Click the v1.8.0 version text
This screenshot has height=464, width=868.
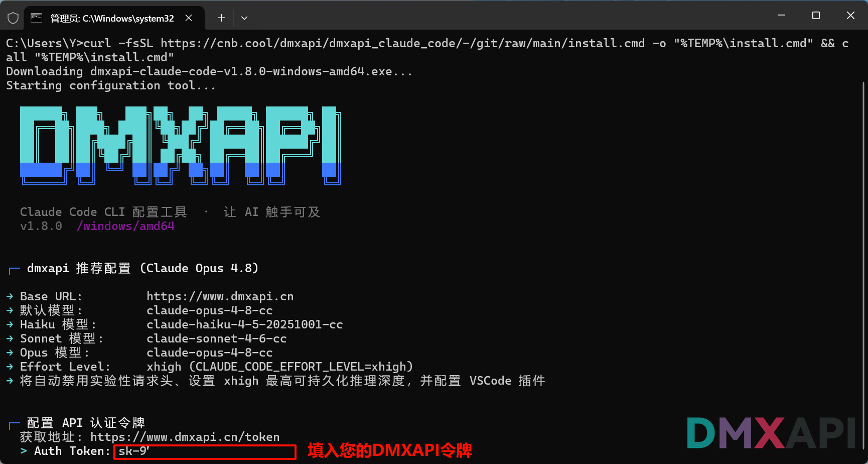point(41,226)
